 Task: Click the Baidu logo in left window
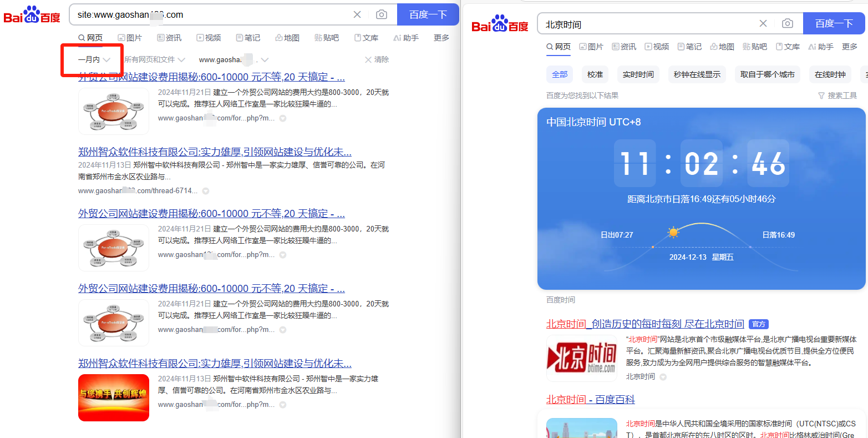click(x=32, y=15)
